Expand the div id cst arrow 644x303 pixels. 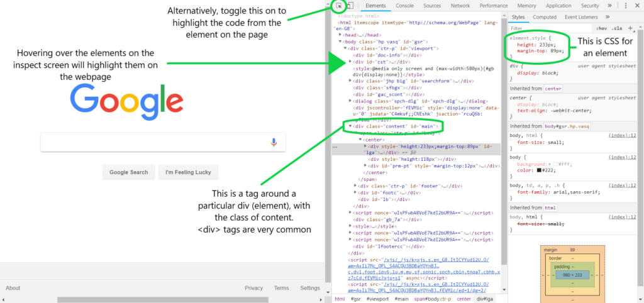point(350,62)
